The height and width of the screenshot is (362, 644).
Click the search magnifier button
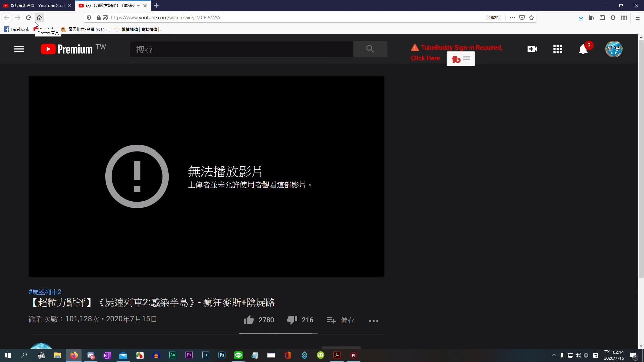[x=370, y=49]
